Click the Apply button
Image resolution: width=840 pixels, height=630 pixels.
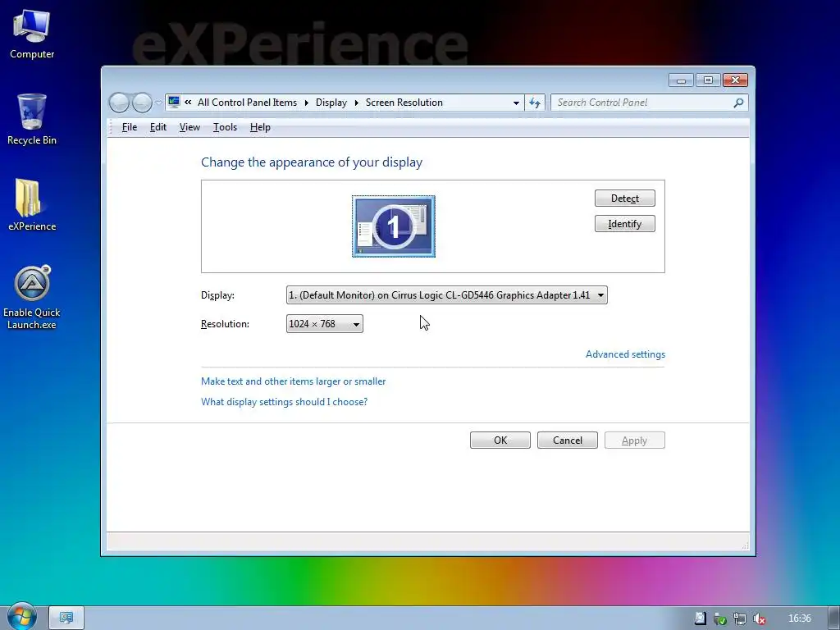point(634,441)
